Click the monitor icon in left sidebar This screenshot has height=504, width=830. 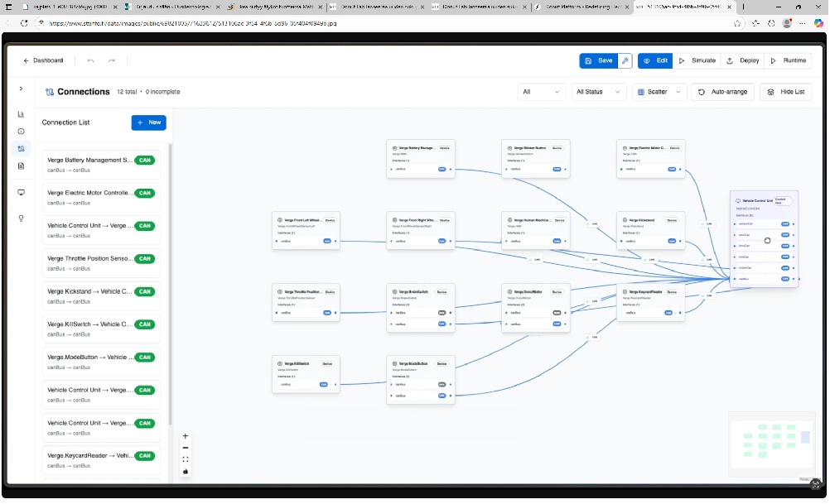pyautogui.click(x=21, y=192)
